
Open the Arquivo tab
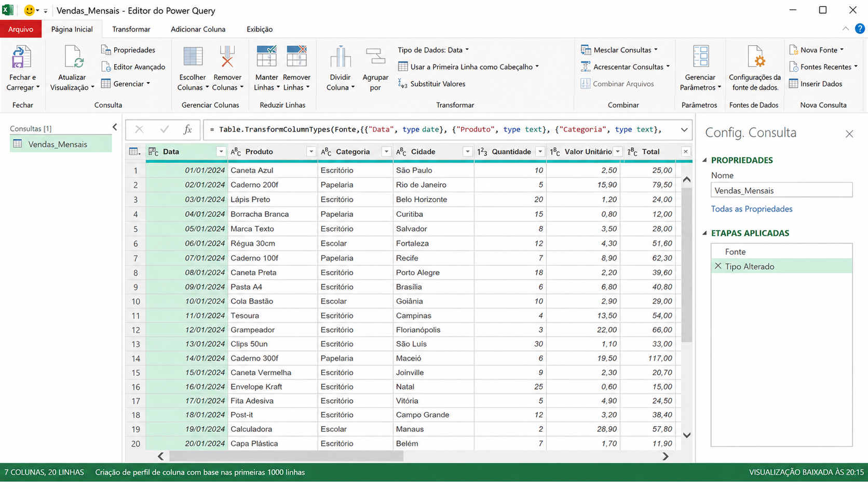[21, 29]
